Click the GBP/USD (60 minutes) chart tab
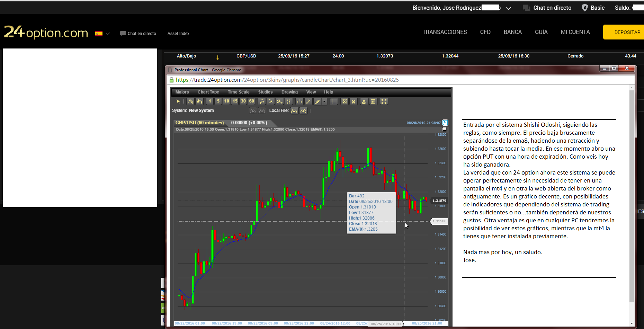644x329 pixels. point(199,123)
